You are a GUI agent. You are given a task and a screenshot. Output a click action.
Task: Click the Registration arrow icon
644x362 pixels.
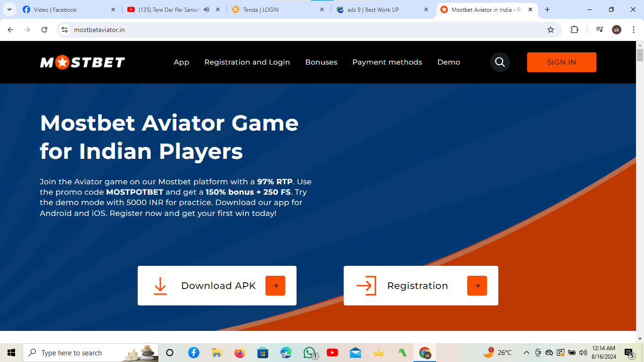pos(477,286)
